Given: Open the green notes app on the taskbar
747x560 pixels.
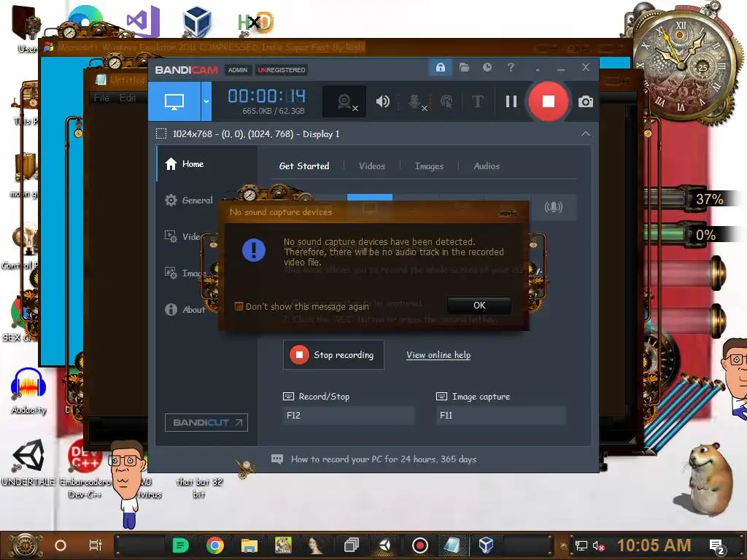Looking at the screenshot, I should point(180,545).
